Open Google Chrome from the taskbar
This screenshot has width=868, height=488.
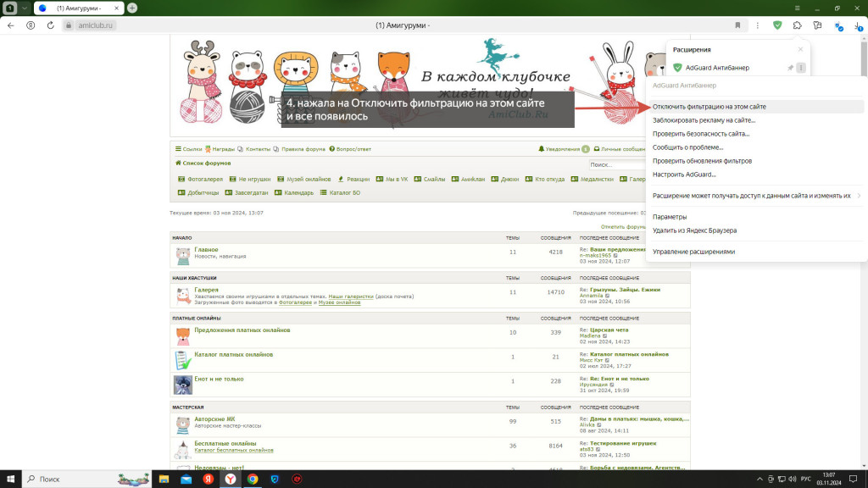tap(252, 479)
